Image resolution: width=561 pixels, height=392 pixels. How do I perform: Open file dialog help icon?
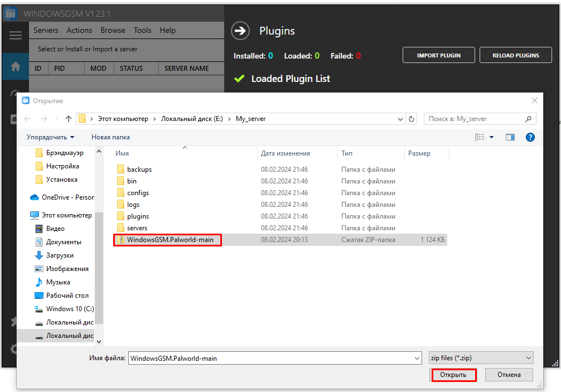click(530, 137)
